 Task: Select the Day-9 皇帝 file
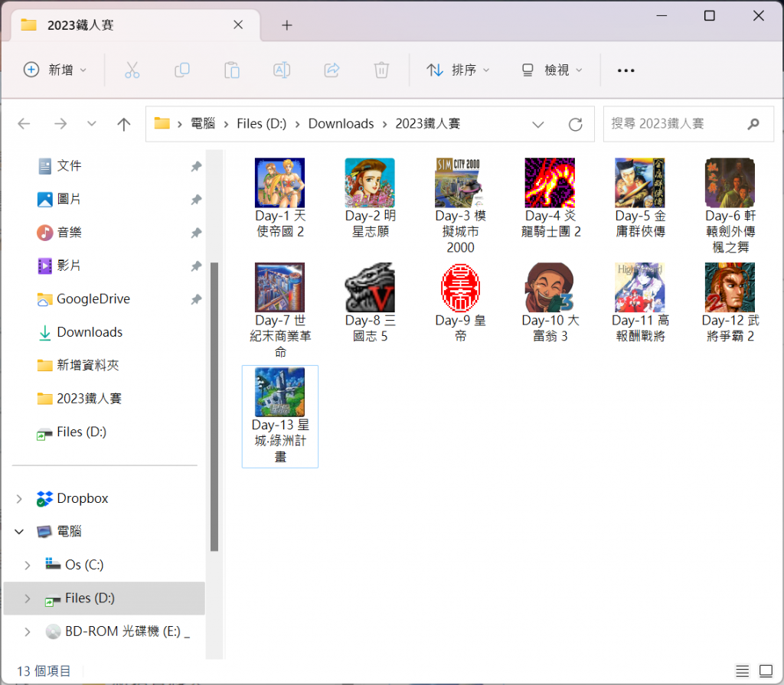pyautogui.click(x=460, y=302)
